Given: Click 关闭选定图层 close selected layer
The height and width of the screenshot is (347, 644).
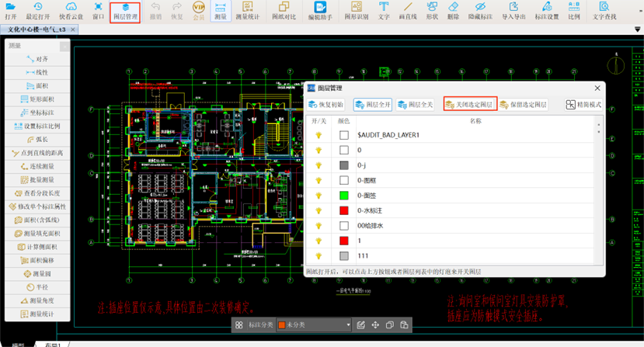Looking at the screenshot, I should 470,104.
